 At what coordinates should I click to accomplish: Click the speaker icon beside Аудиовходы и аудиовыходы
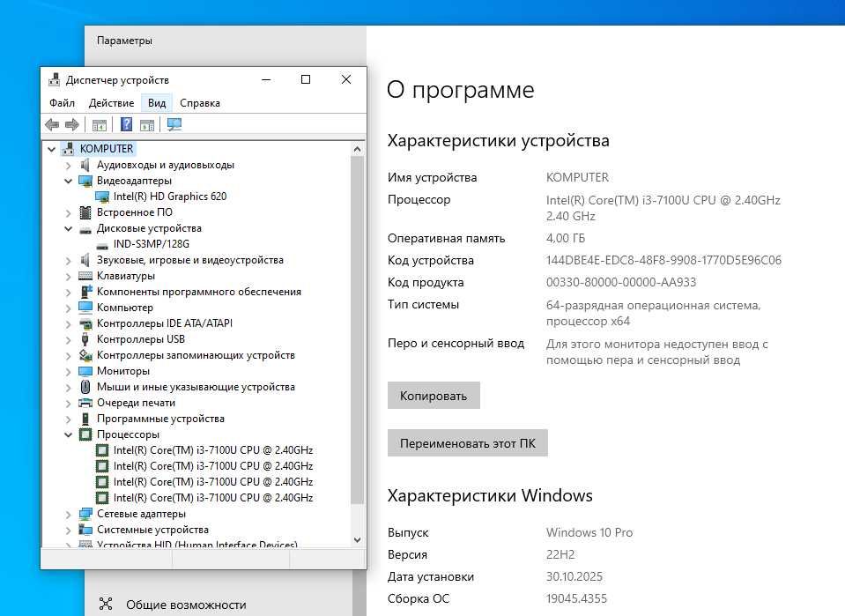point(85,165)
